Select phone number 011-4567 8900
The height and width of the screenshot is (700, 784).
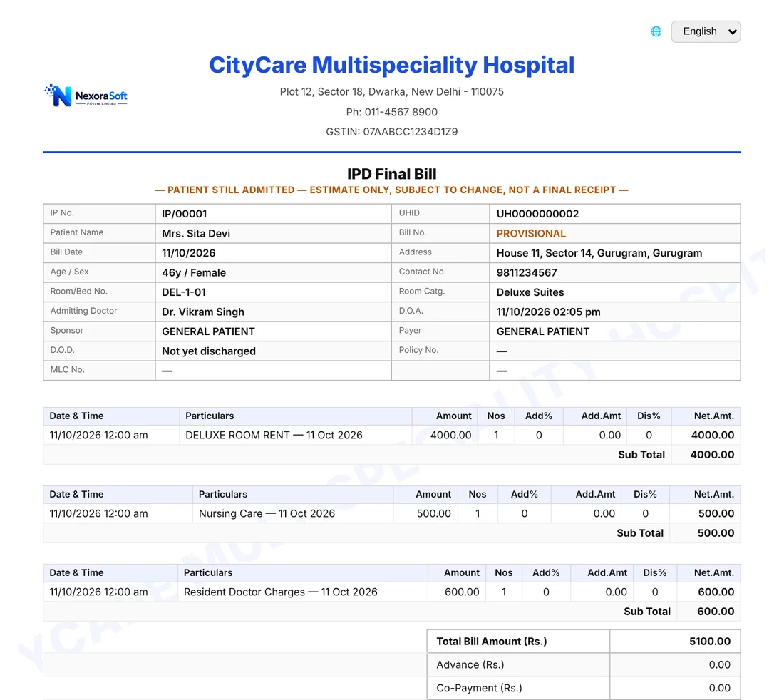(401, 112)
